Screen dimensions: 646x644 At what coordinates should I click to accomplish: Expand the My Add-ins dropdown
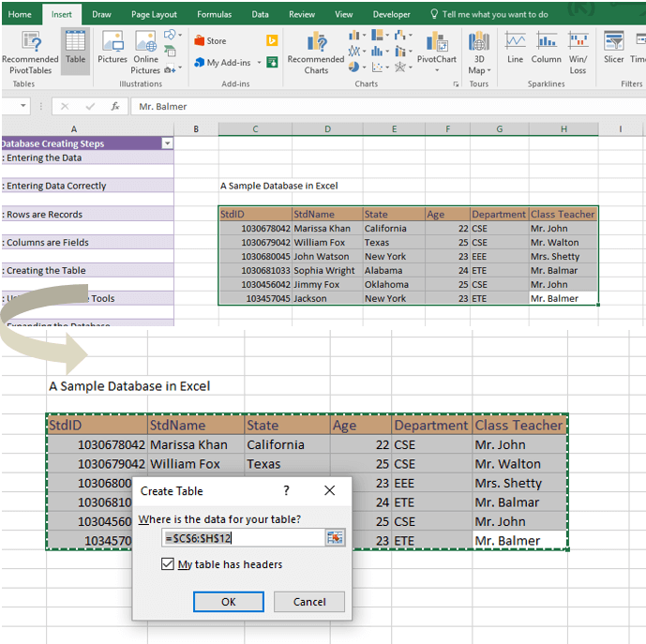(259, 63)
